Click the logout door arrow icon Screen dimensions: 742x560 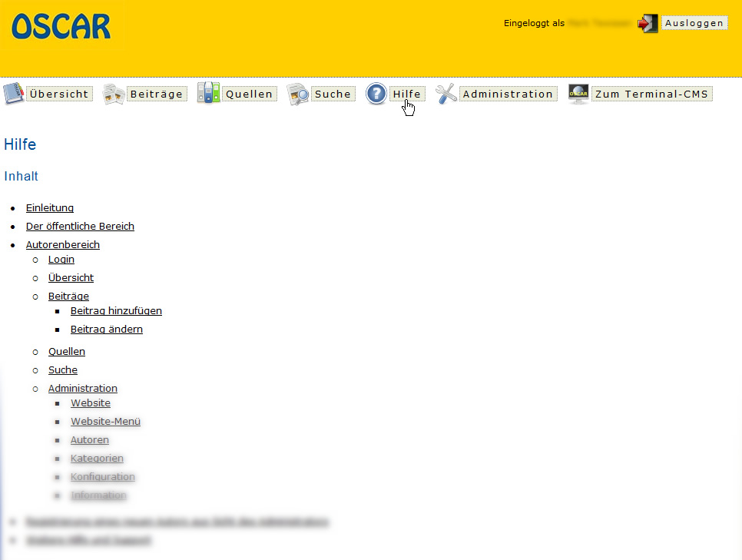pyautogui.click(x=648, y=23)
